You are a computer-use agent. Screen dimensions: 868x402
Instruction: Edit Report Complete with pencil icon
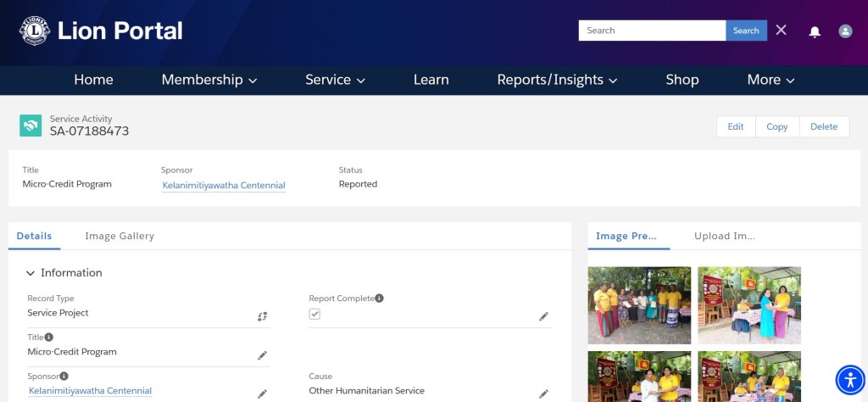coord(543,316)
